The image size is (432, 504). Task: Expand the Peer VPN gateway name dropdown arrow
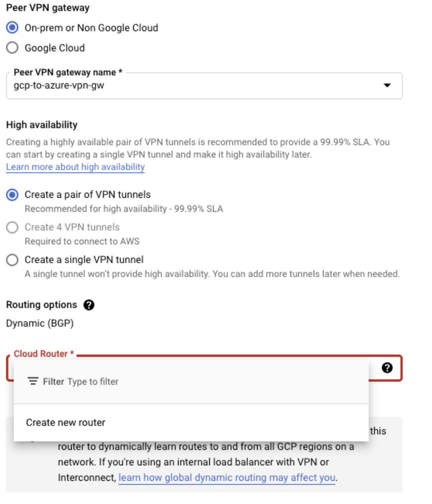pyautogui.click(x=387, y=86)
